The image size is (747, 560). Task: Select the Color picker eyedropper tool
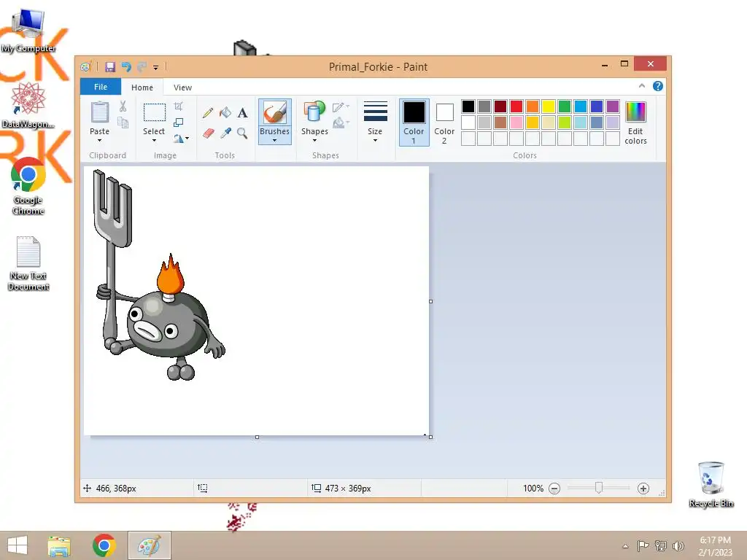[x=225, y=133]
